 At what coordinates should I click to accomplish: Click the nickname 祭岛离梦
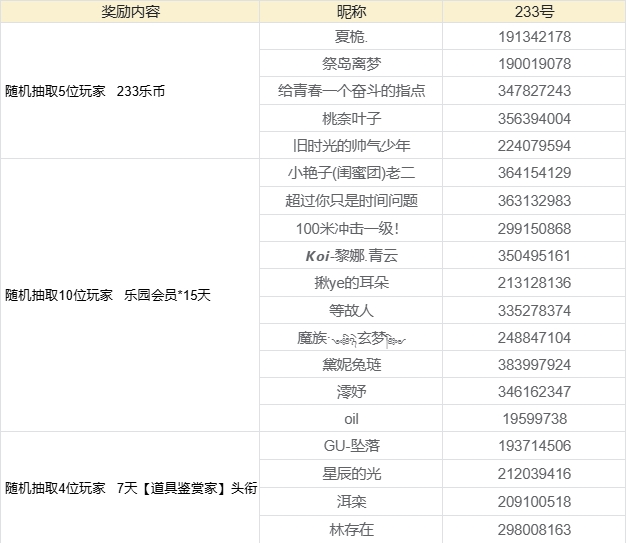point(351,64)
